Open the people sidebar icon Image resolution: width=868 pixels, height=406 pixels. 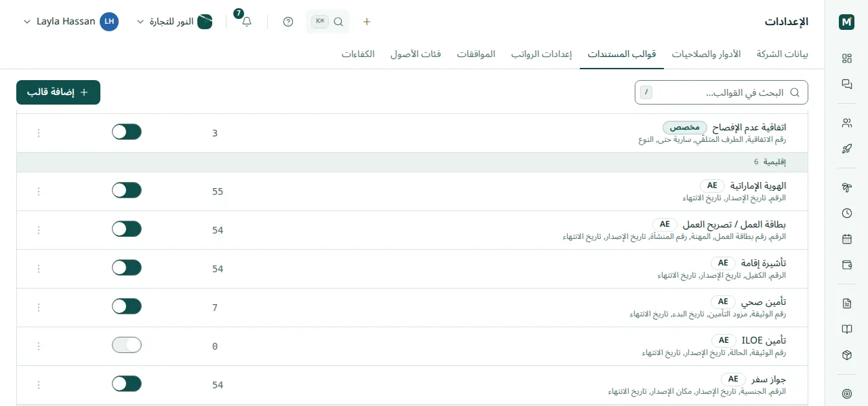846,123
